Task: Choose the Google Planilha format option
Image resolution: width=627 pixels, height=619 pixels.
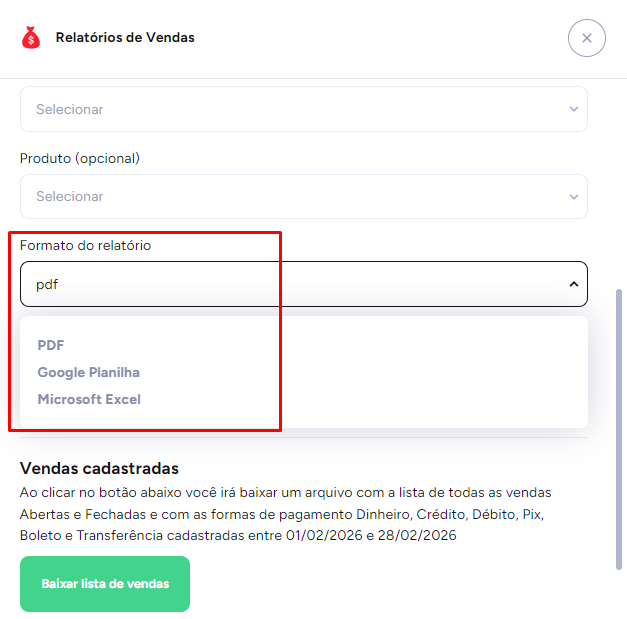Action: click(89, 372)
